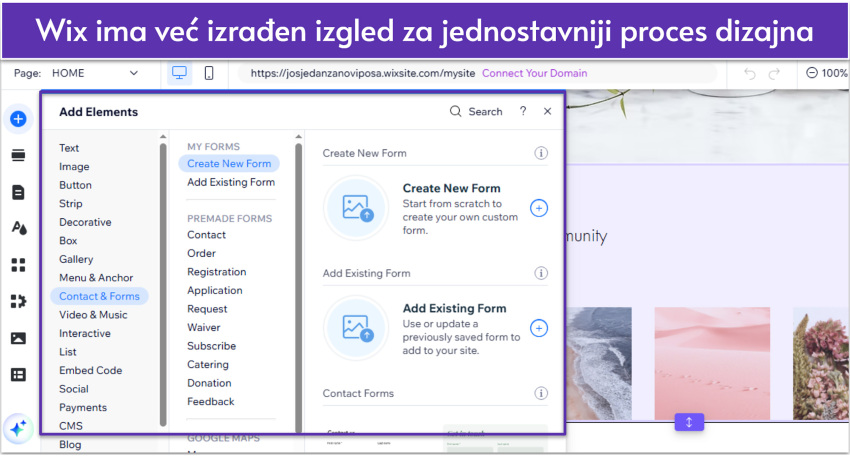Click the undo arrow icon
This screenshot has height=456, width=850.
pos(750,73)
